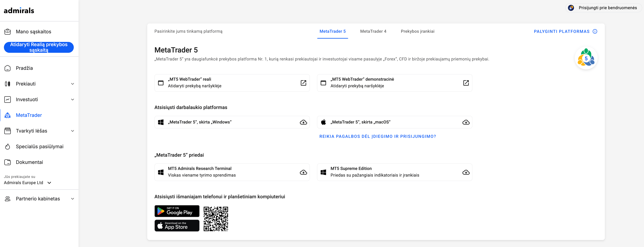Click the MT5 WebTrader demonstracinė title
Screen dimensions: 644x247
362,79
